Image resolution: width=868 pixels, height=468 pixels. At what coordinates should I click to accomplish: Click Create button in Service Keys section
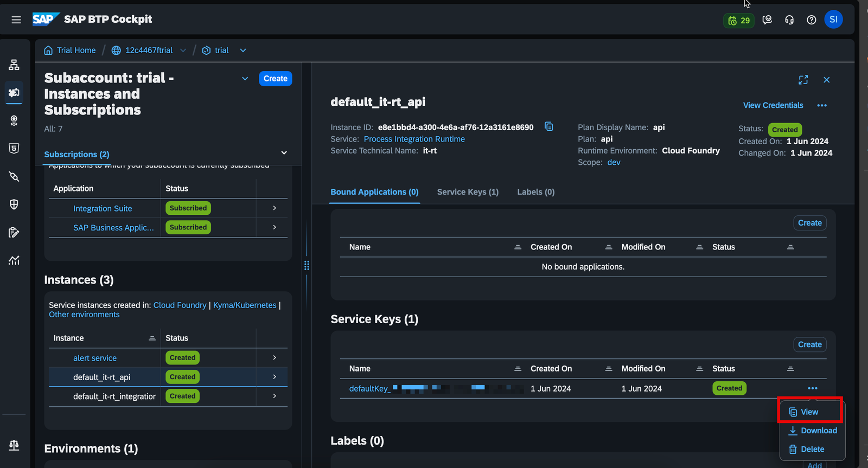(809, 344)
